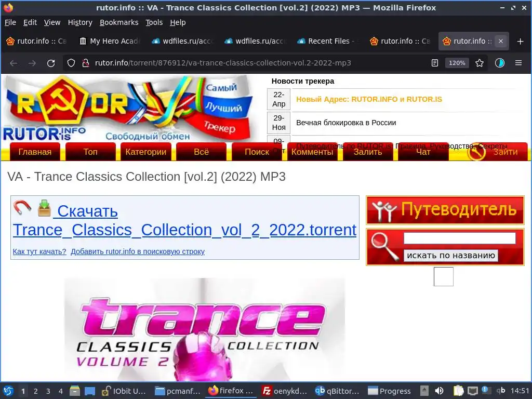Click the magnet link icon
The image size is (532, 399).
tap(22, 208)
